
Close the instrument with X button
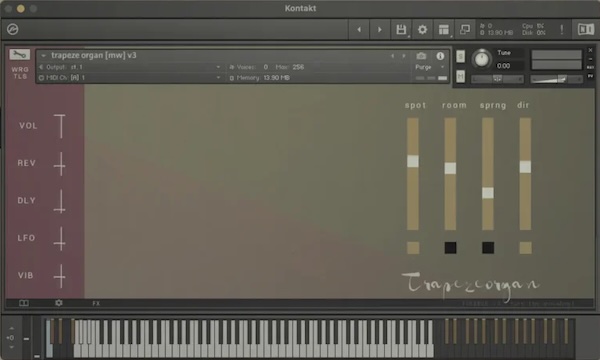point(590,50)
